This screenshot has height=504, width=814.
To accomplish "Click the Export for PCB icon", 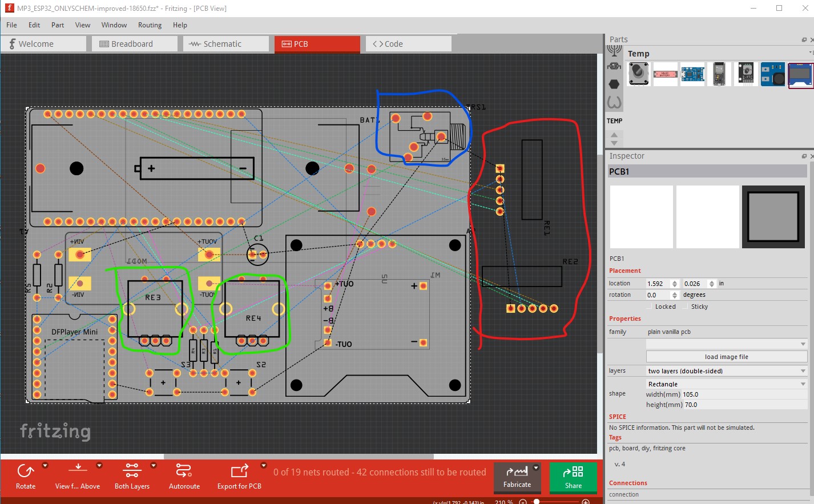I will [239, 470].
